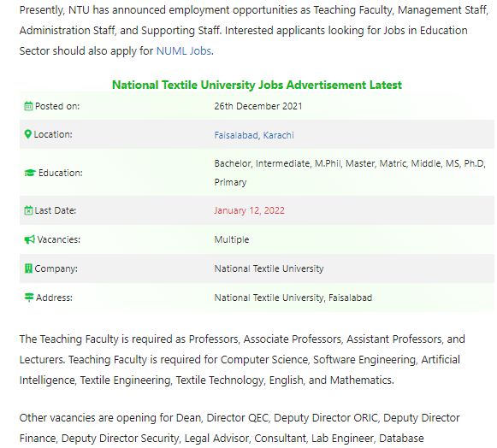This screenshot has width=497, height=448.
Task: Click the signpost icon beside Address
Action: coord(29,298)
